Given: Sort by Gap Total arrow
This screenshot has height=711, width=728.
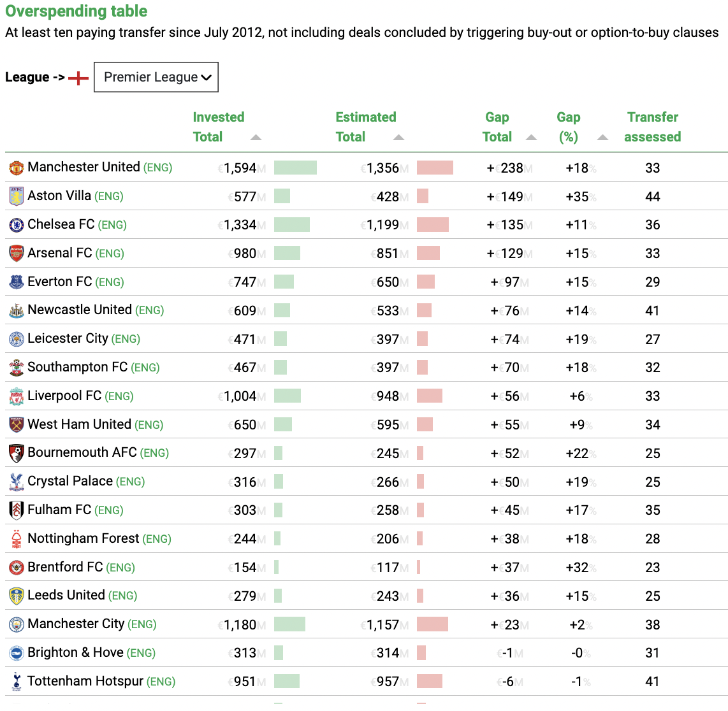Looking at the screenshot, I should [x=531, y=138].
